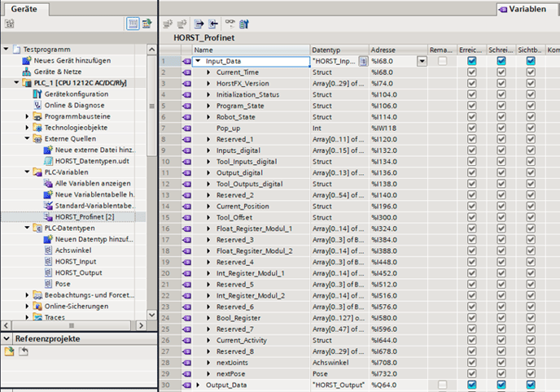Switch to the Variablen tab

pos(526,8)
